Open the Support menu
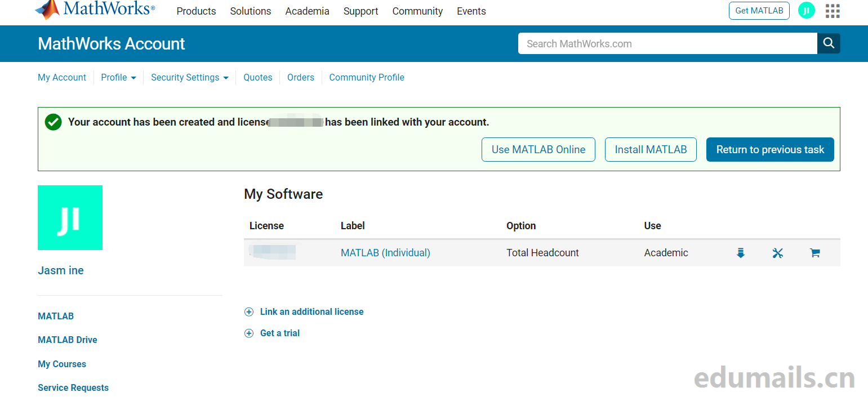 (361, 11)
